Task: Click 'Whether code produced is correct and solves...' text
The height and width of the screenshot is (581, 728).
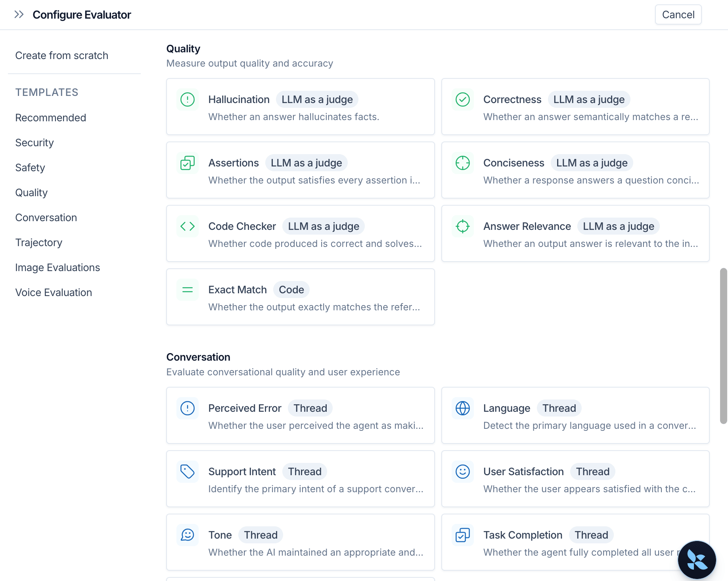Action: 315,244
